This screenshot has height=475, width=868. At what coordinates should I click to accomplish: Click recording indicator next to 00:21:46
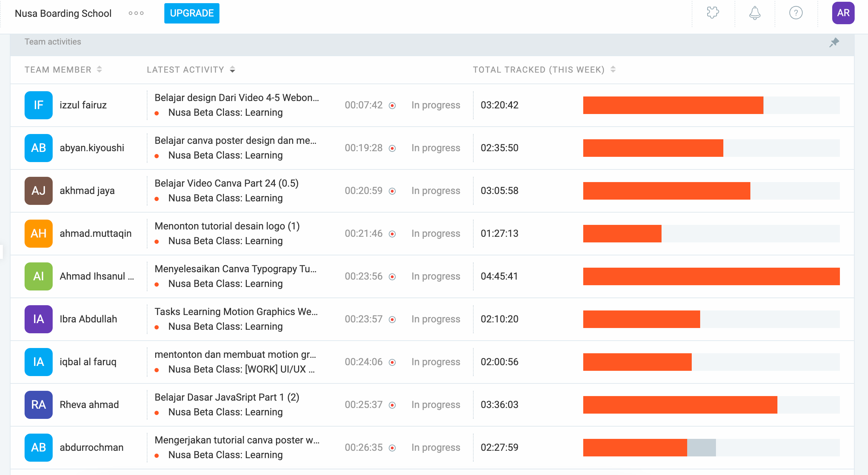[x=393, y=234]
